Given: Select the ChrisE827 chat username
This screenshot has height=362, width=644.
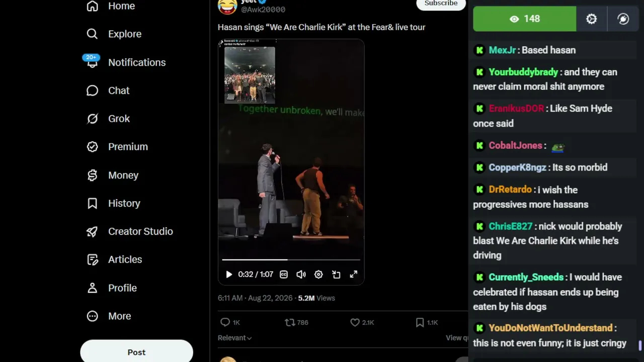Looking at the screenshot, I should [x=510, y=227].
